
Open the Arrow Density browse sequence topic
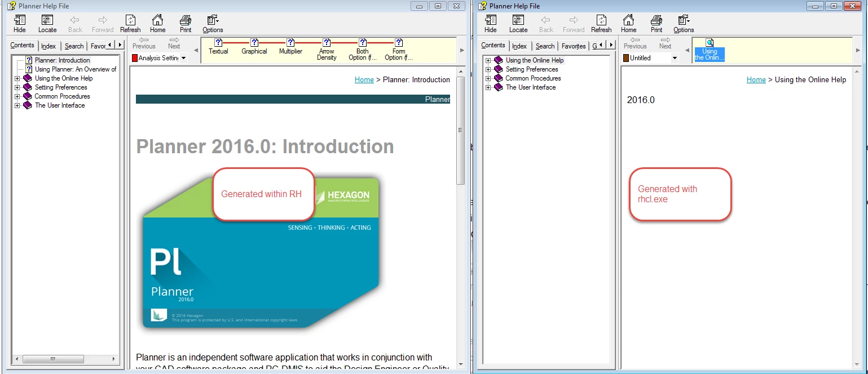point(327,50)
